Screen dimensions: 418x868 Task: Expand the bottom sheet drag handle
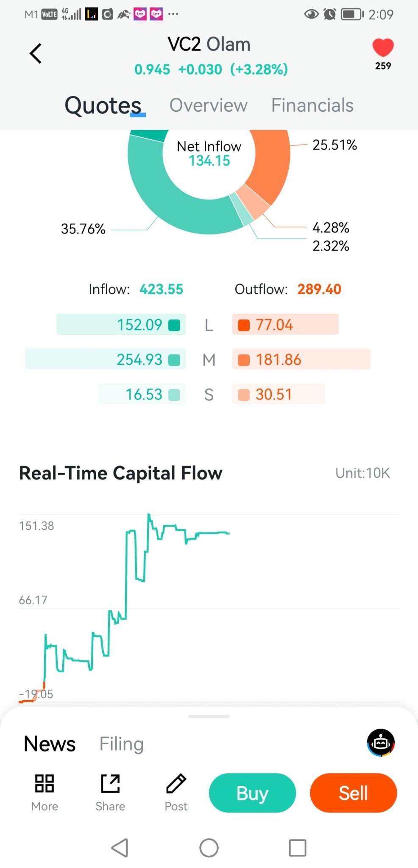click(209, 716)
